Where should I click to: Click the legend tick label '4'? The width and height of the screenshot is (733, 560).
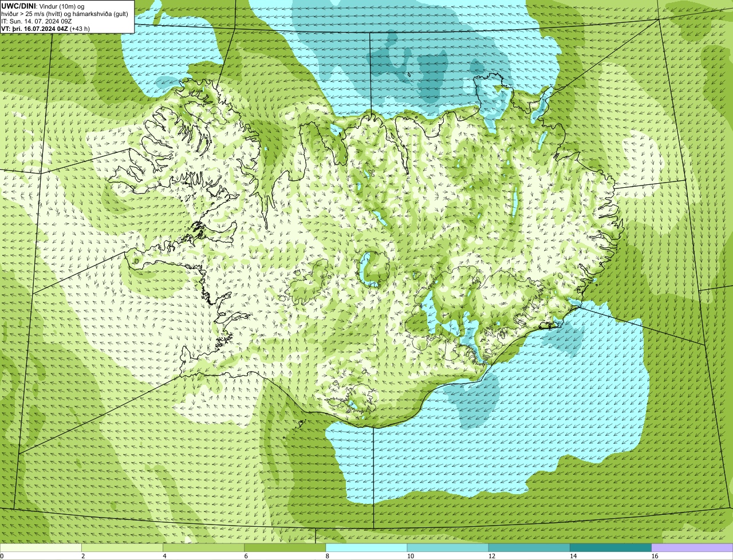pos(164,556)
